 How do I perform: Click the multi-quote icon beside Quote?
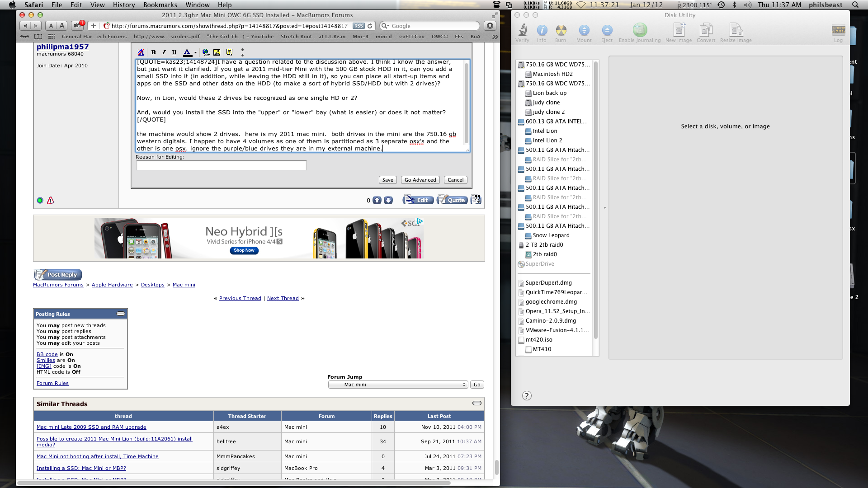[x=476, y=200]
